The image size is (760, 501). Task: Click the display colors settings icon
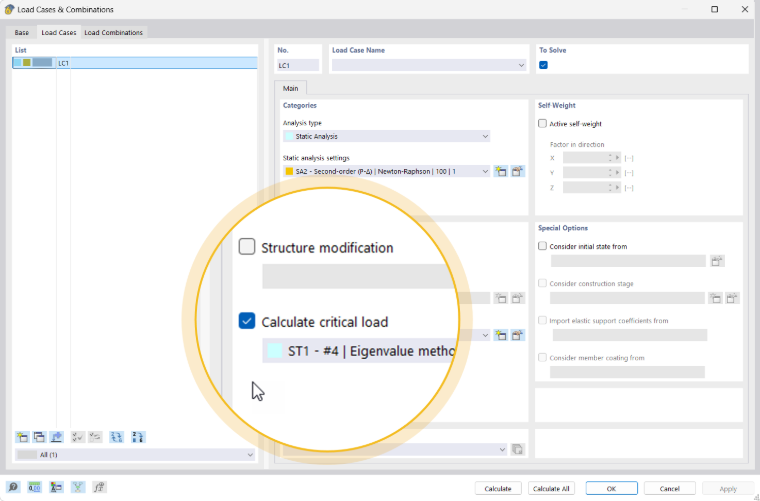tap(56, 487)
